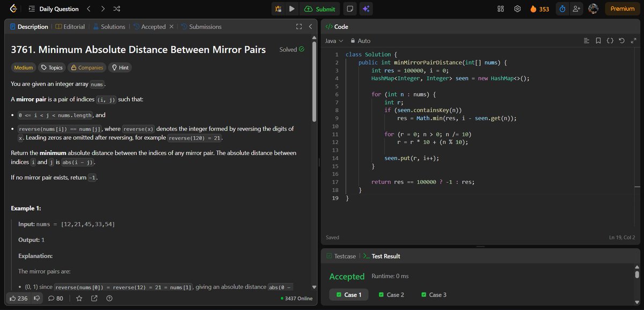
Task: Reset code using the circular undo icon
Action: coord(621,40)
